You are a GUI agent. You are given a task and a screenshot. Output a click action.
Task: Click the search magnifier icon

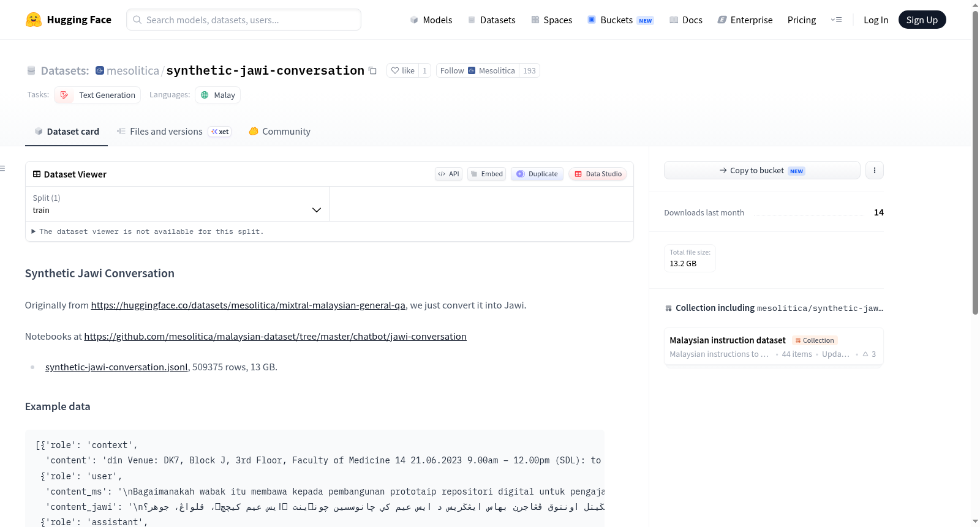(x=137, y=20)
